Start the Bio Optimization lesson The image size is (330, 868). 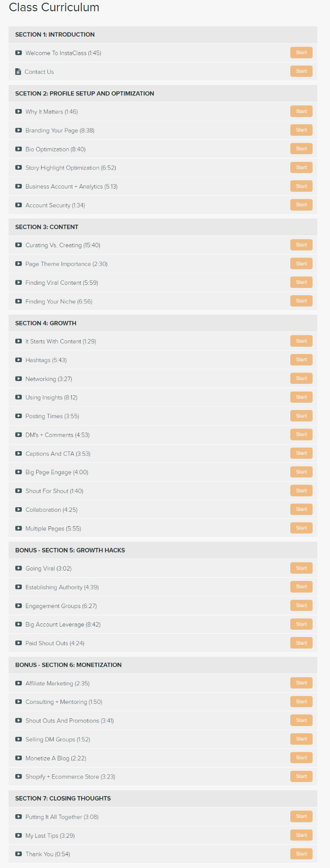tap(301, 149)
